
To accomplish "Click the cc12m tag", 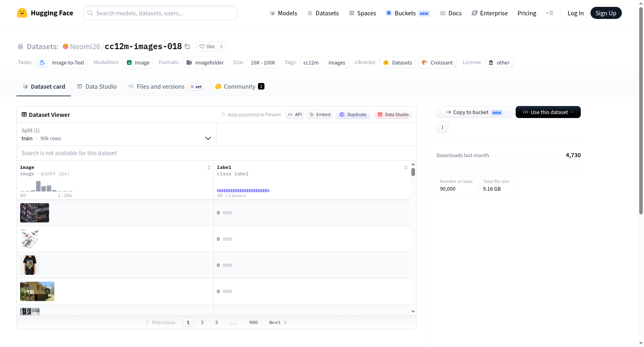I will point(311,62).
